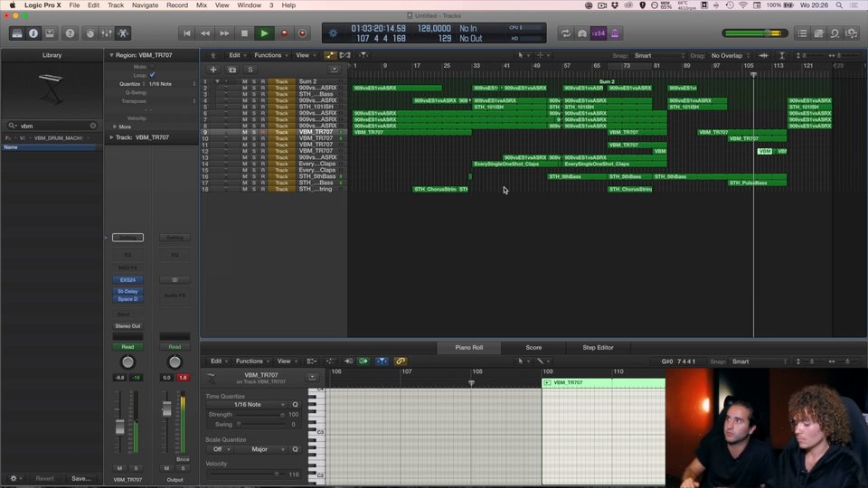868x488 pixels.
Task: Toggle global Solo S button in track header
Action: (x=250, y=70)
